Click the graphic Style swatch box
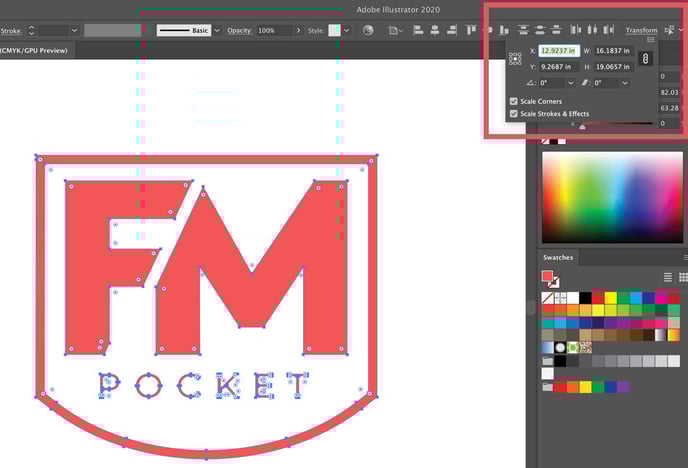The width and height of the screenshot is (688, 468). [334, 30]
